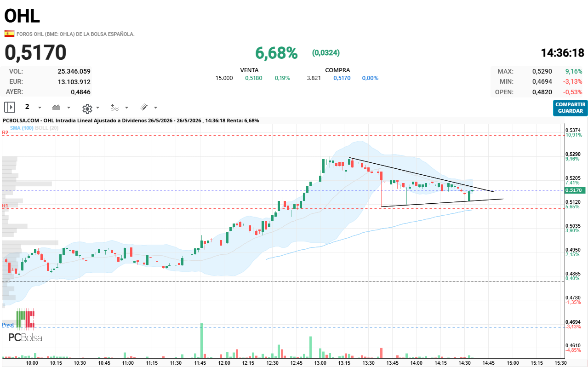
Task: Click the MIN value 0,4694
Action: click(x=542, y=82)
